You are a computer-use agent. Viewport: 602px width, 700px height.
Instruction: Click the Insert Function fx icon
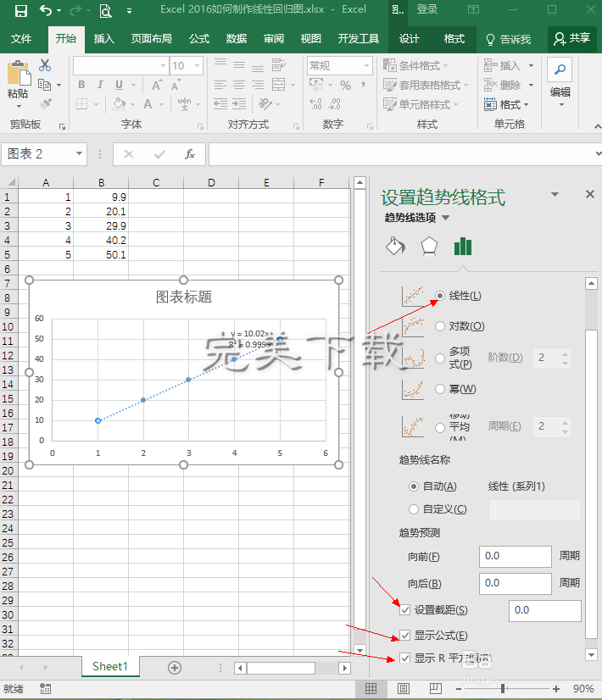190,154
